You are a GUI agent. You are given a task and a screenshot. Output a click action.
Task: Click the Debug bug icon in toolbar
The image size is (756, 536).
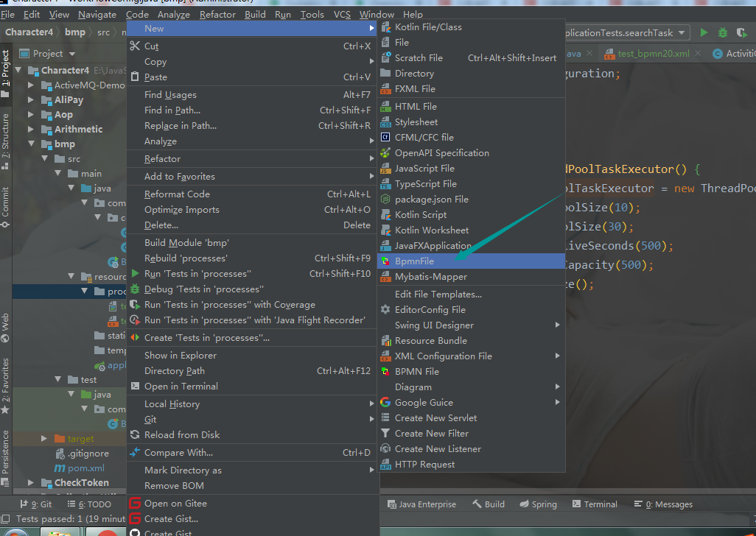[x=722, y=32]
